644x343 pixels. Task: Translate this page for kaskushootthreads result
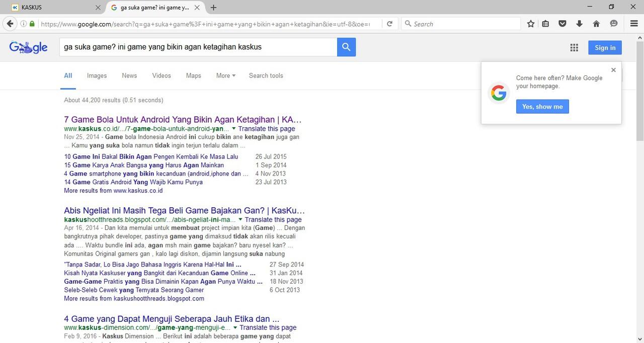coord(273,220)
